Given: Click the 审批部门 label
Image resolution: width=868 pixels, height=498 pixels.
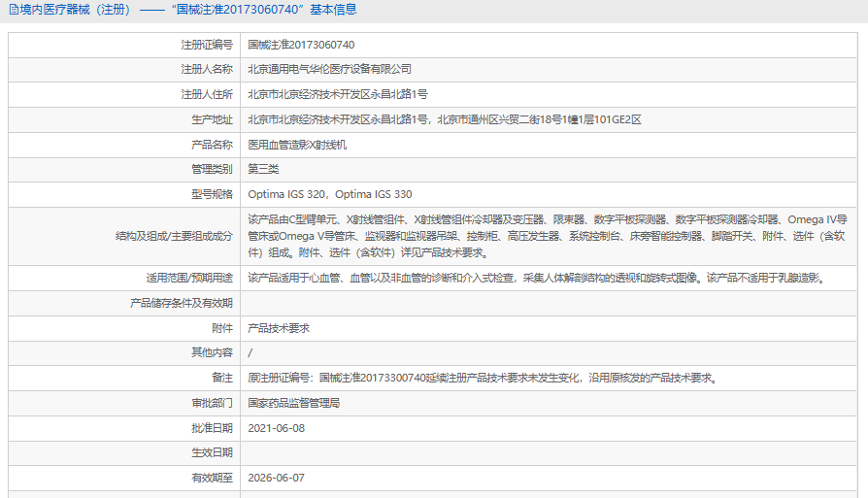Looking at the screenshot, I should point(212,403).
